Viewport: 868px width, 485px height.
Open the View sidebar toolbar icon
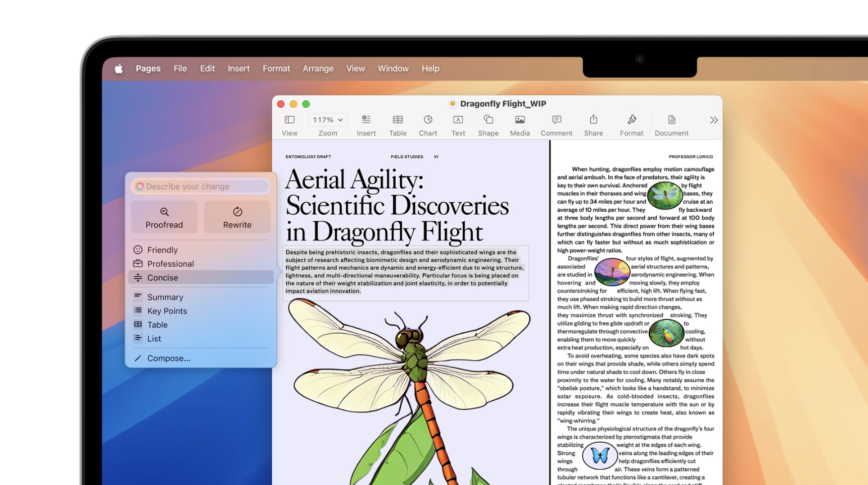click(289, 120)
